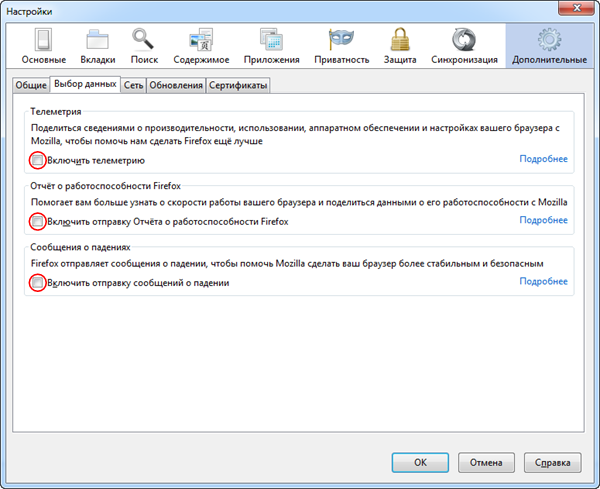Click Подробнее link for Телеметрия

543,159
